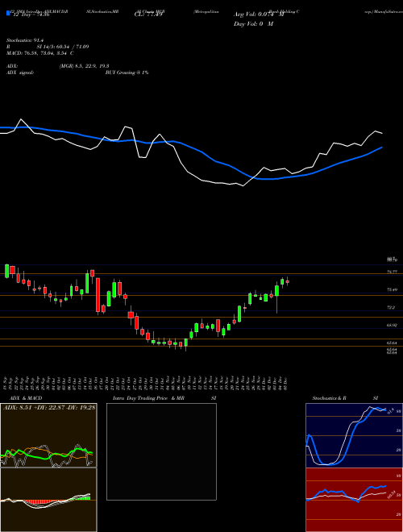Click the 'Avg Vol: 0.074 M' text

pyautogui.click(x=259, y=15)
